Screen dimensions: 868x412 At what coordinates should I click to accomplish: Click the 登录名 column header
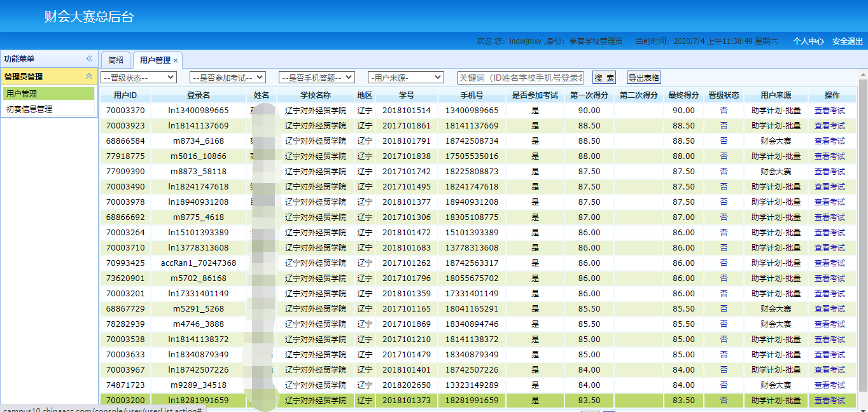199,95
